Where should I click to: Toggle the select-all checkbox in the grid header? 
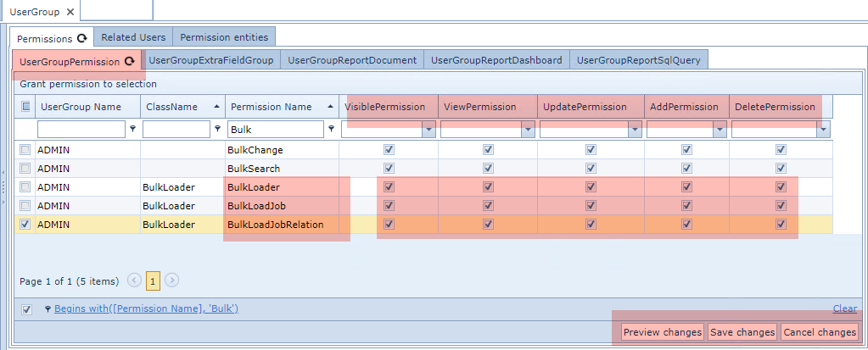tap(26, 107)
